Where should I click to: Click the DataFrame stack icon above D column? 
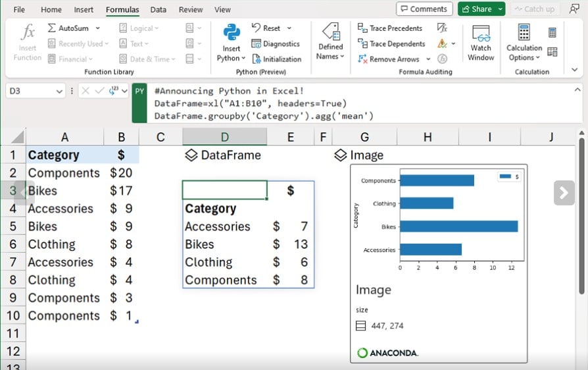(x=191, y=155)
